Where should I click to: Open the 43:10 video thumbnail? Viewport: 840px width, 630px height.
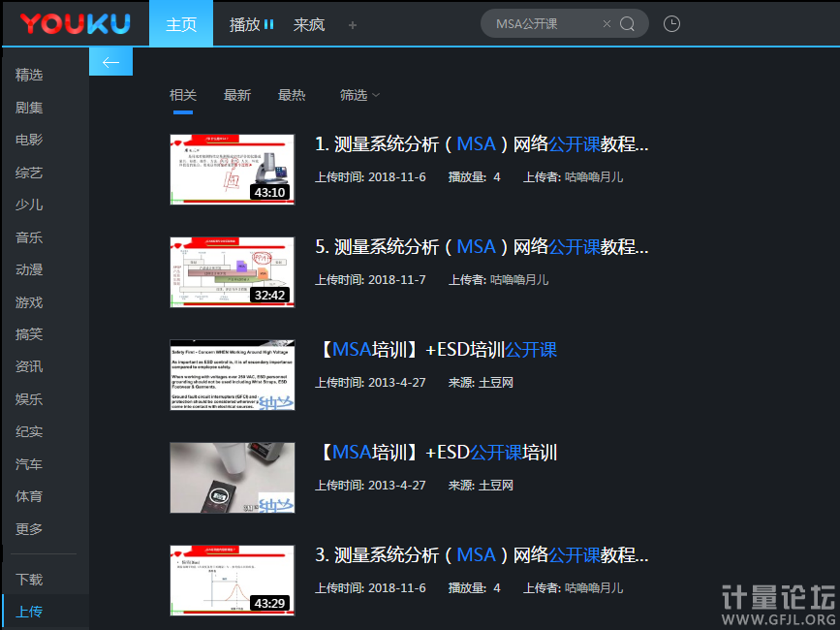point(232,169)
